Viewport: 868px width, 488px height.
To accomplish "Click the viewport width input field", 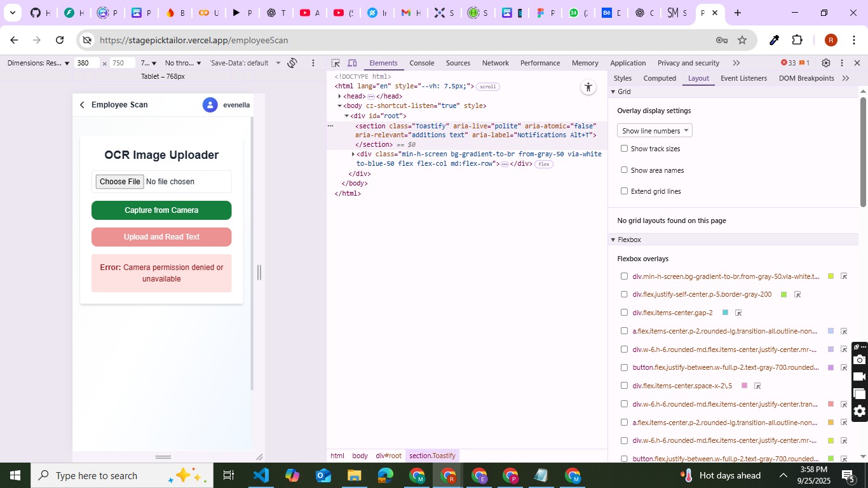I will click(86, 63).
